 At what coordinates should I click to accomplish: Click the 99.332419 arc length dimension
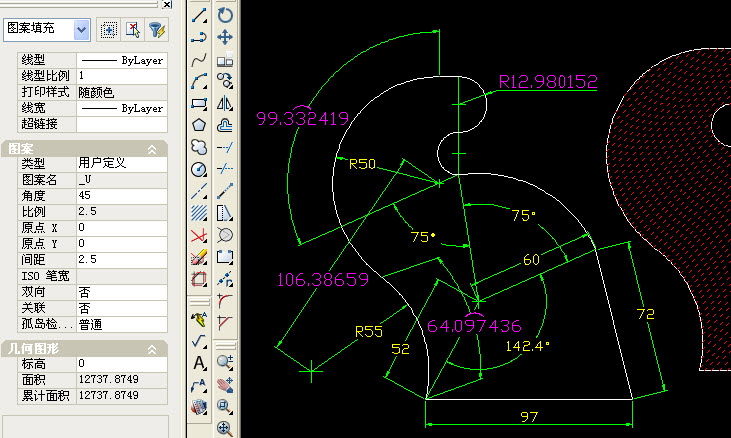[x=303, y=118]
